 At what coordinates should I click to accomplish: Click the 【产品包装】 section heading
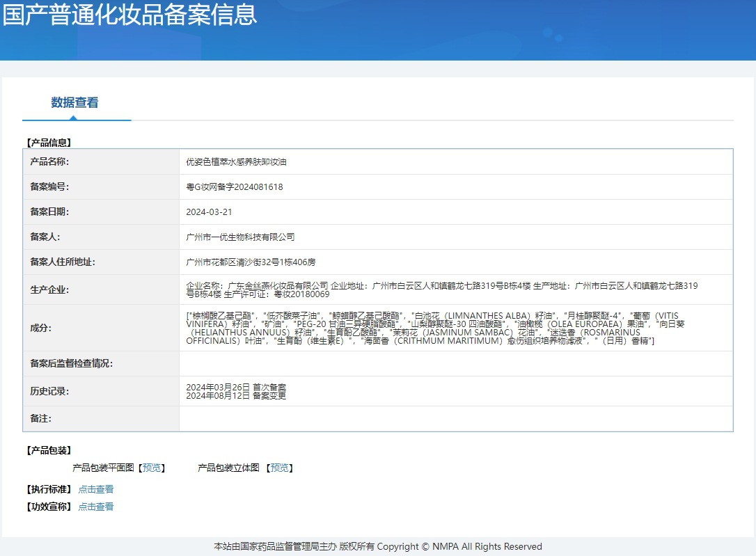(49, 450)
